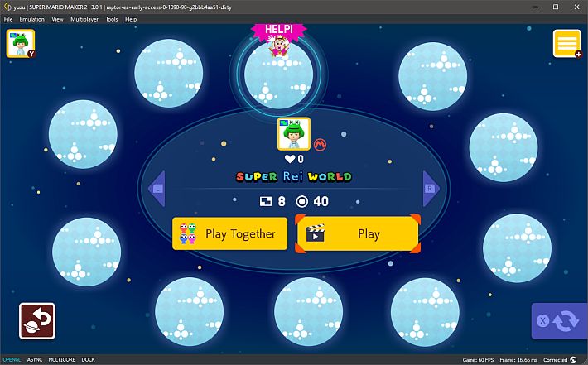The width and height of the screenshot is (588, 365).
Task: Click the four-character icon on Play Together
Action: (188, 233)
